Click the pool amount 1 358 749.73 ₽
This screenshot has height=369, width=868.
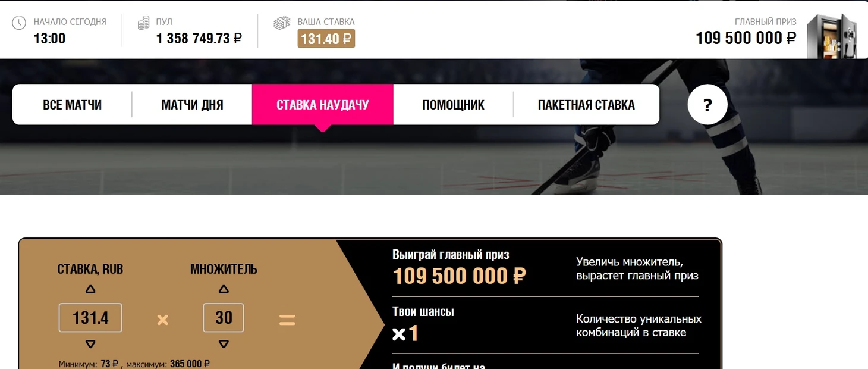tap(199, 39)
